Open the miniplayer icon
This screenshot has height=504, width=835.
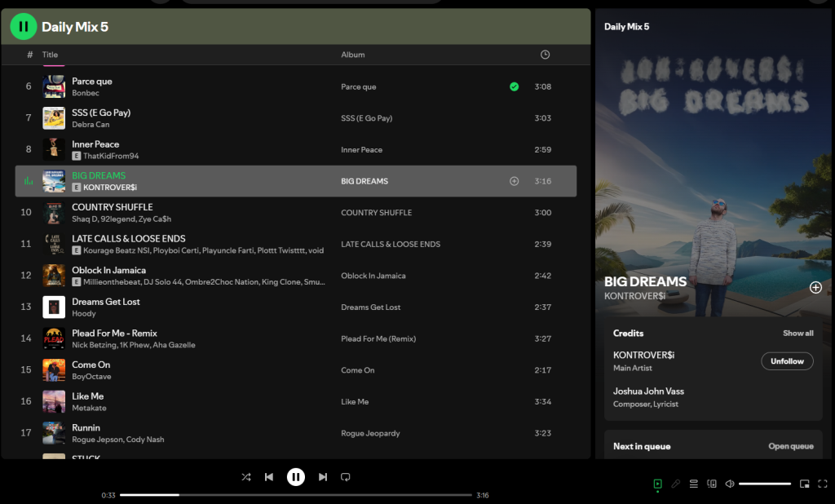pos(805,484)
